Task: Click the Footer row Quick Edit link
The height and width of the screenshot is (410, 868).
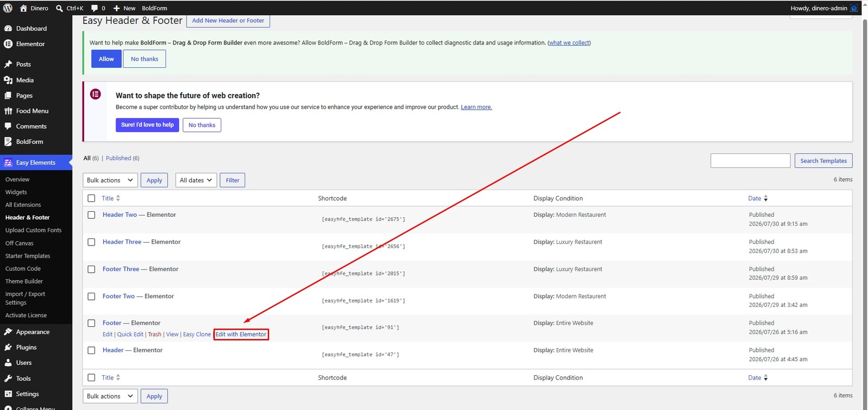Action: click(130, 335)
